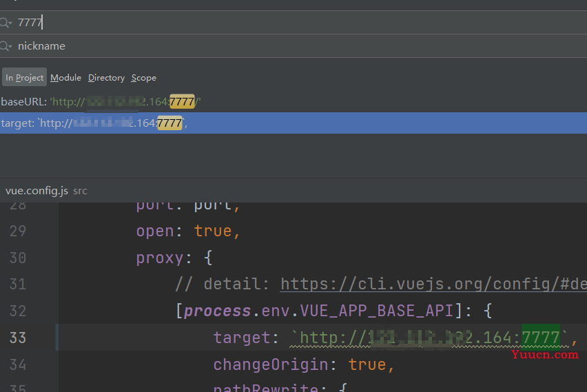Click the 'proxy: {' code line

click(x=174, y=258)
